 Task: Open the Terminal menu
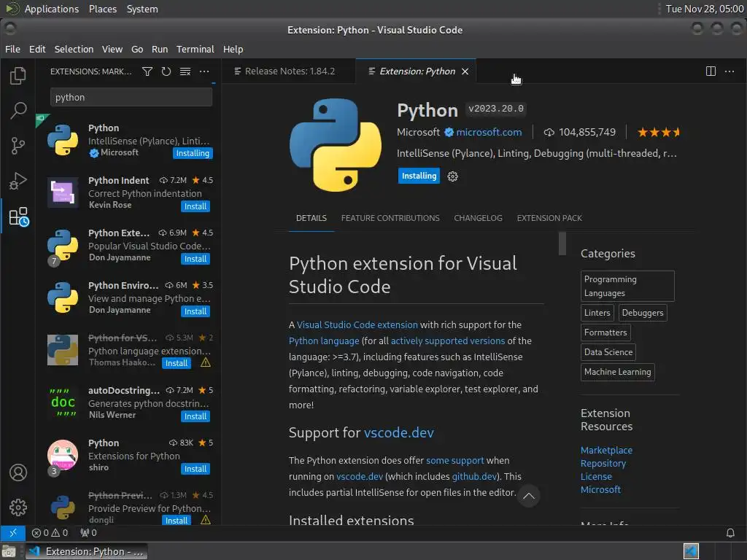(195, 49)
